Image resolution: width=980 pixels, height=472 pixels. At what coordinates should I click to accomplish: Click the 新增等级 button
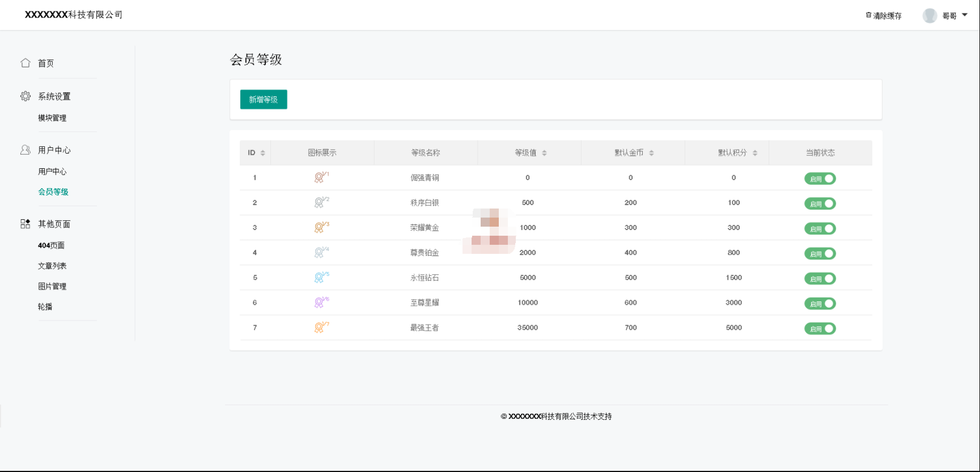pyautogui.click(x=264, y=100)
